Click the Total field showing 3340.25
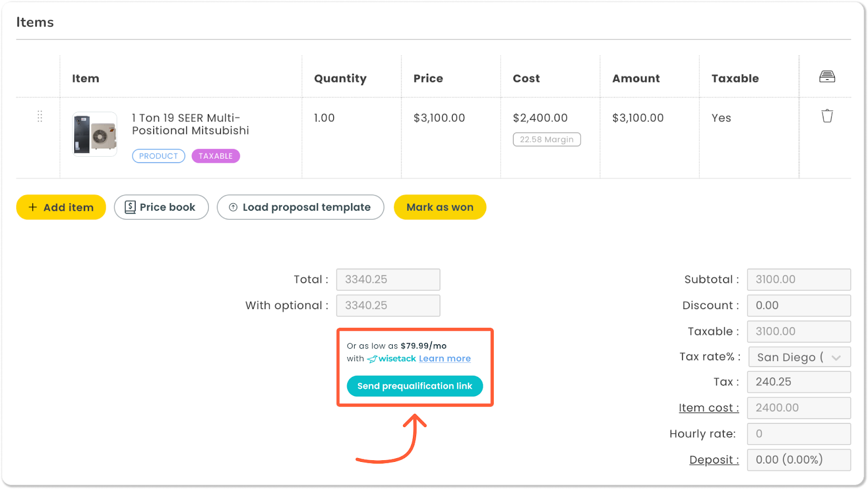Image resolution: width=868 pixels, height=489 pixels. [388, 279]
